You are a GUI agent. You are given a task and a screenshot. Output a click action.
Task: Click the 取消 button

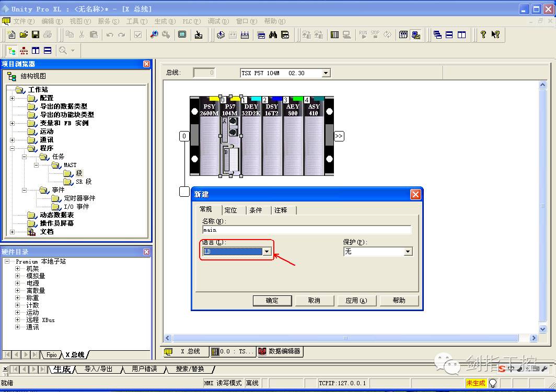tap(314, 301)
